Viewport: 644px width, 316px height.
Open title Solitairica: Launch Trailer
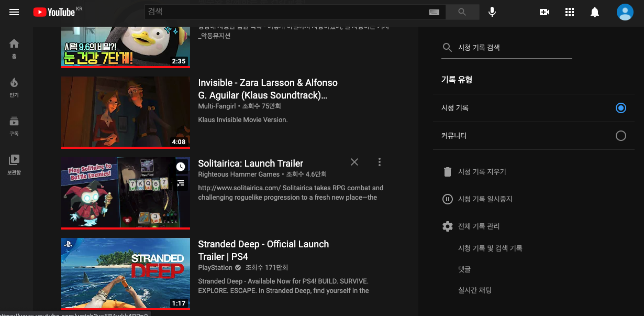pos(251,164)
